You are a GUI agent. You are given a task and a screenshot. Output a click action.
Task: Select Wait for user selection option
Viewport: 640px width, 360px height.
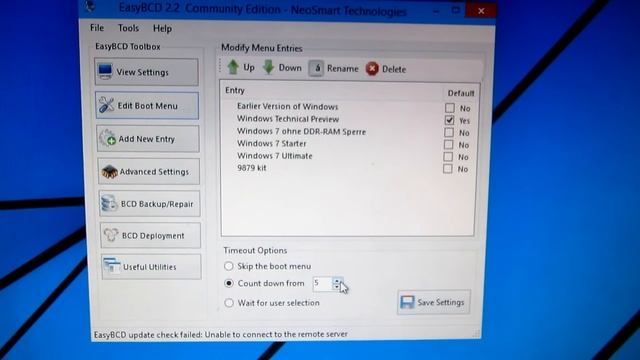229,303
